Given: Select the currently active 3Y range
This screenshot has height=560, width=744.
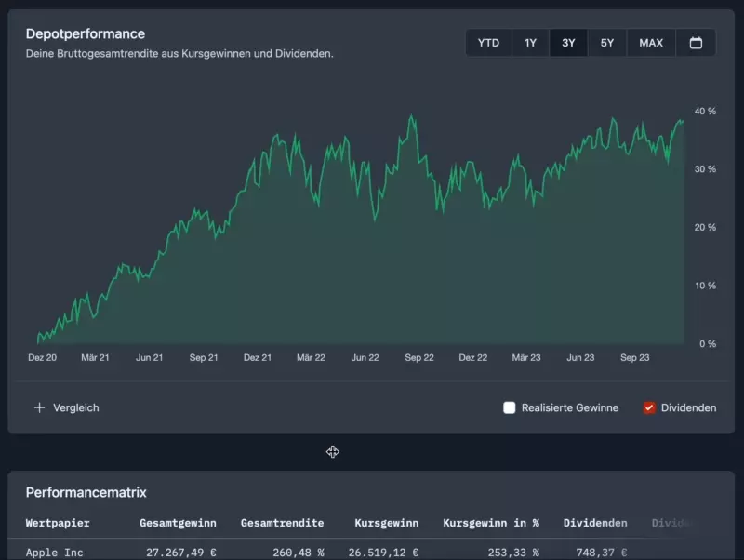Looking at the screenshot, I should pos(567,42).
